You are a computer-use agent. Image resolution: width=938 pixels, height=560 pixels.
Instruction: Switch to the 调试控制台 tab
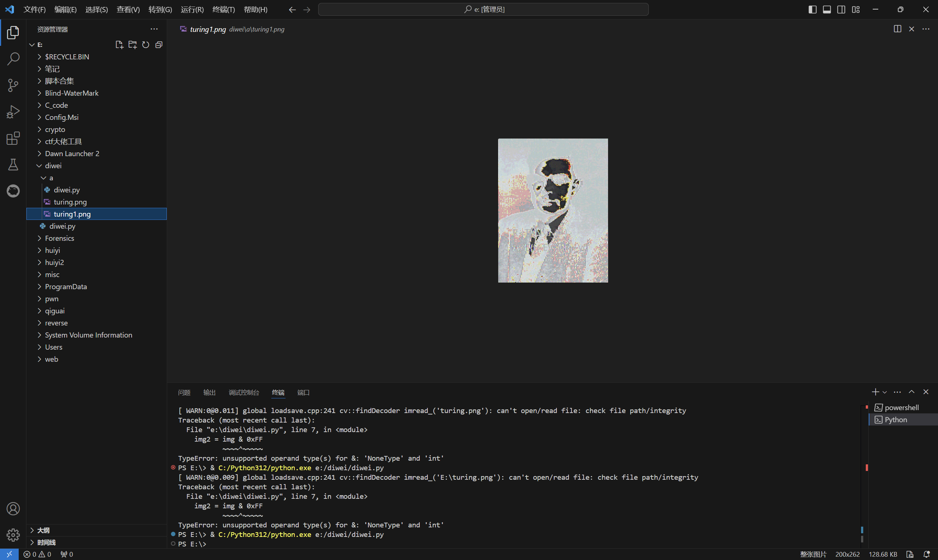244,393
